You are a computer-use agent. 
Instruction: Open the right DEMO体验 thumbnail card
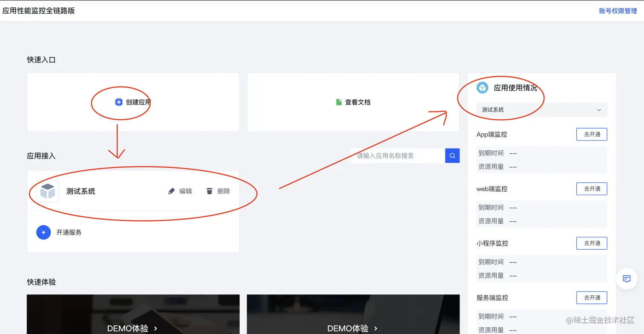point(353,314)
